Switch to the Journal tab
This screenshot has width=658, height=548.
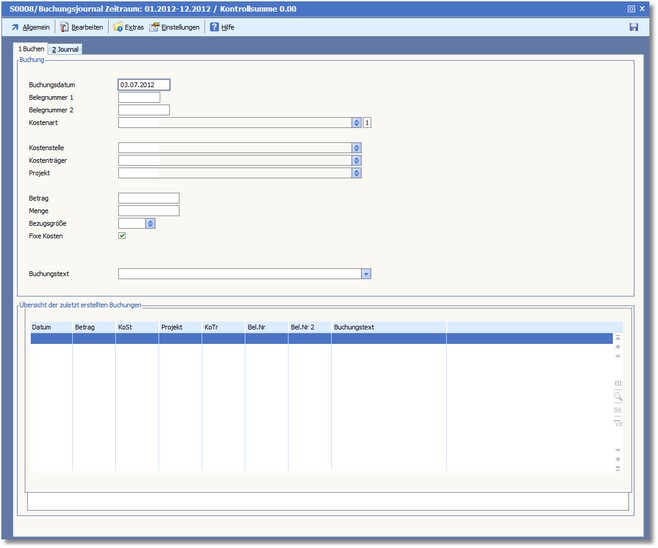[67, 49]
